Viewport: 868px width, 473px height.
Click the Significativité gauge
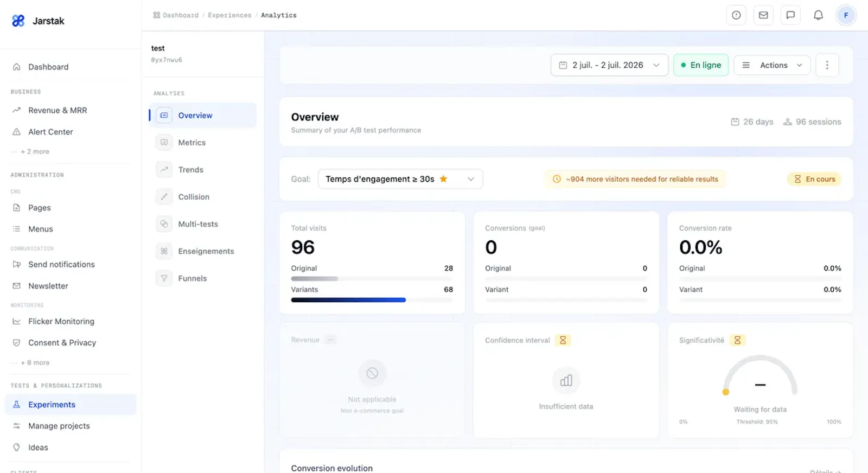(x=760, y=375)
